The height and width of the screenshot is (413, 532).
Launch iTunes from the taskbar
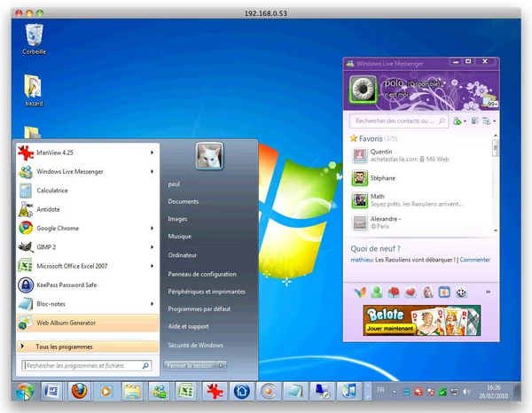point(348,392)
